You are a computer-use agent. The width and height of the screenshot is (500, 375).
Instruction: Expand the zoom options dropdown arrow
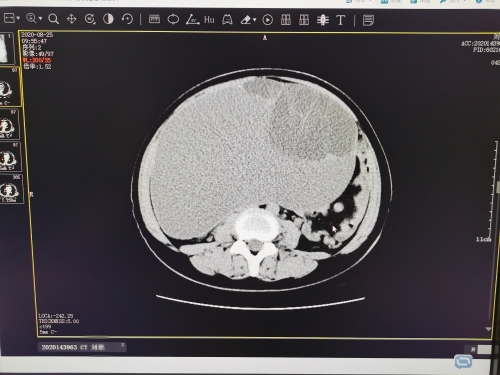pos(40,18)
